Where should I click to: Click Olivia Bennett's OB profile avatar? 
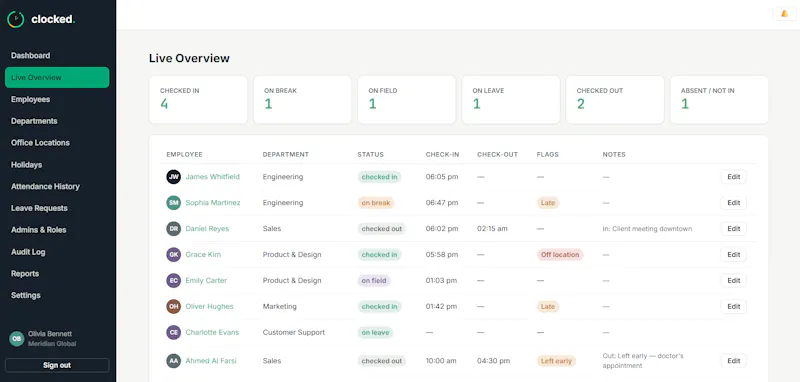[17, 339]
